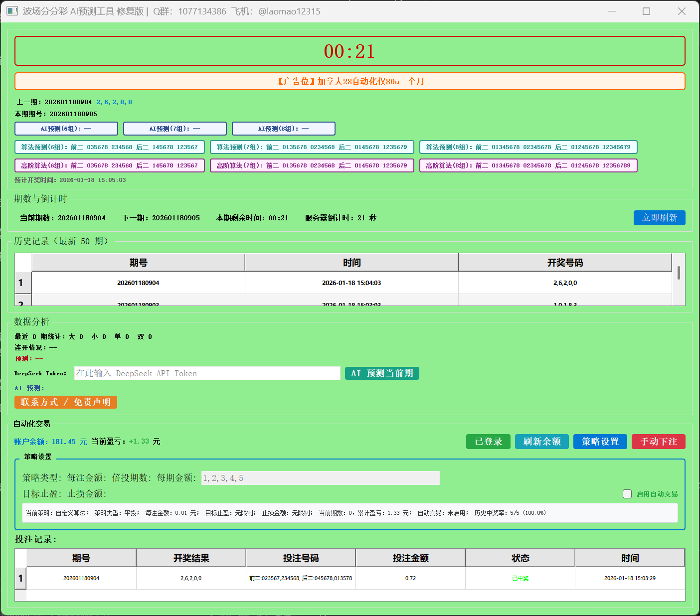Click the AI预测(8组) prediction button

coord(283,128)
